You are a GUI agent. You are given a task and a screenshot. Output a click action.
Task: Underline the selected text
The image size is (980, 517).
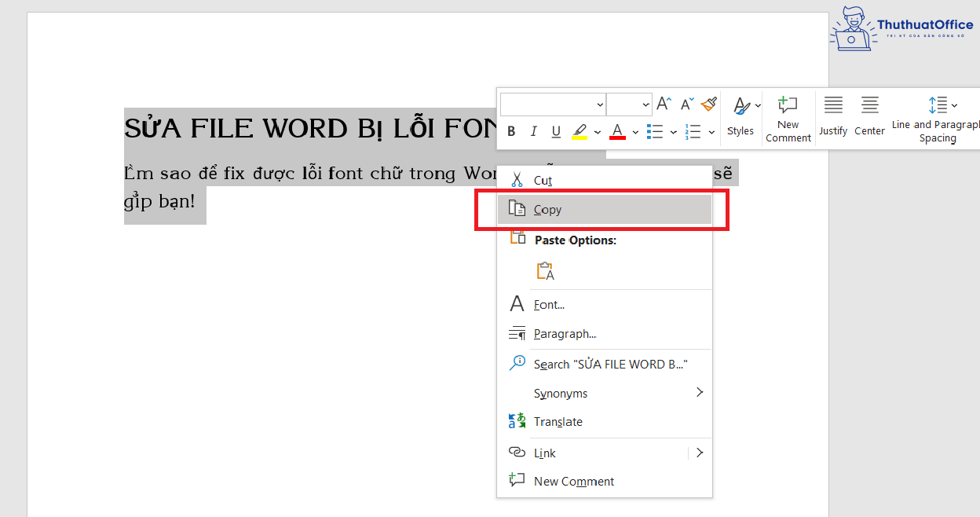tap(555, 131)
